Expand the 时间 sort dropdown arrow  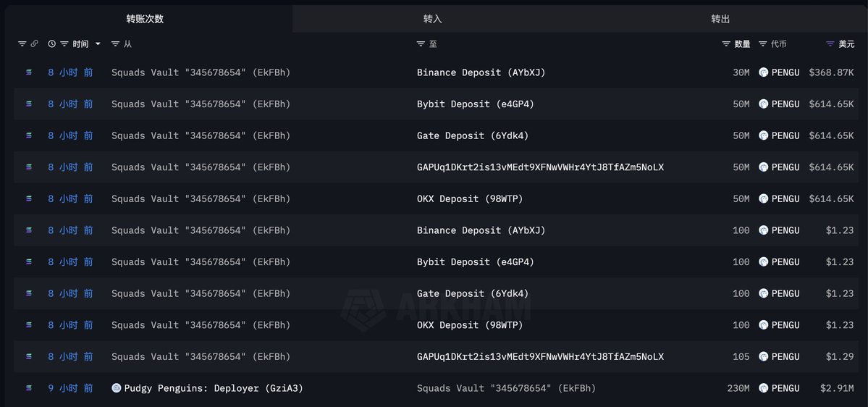(x=98, y=44)
